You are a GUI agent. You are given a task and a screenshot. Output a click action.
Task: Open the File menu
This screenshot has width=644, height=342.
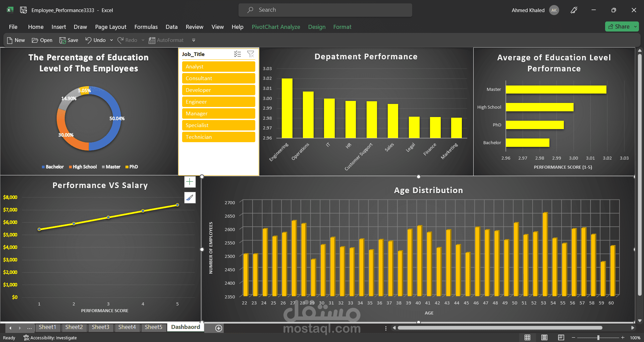pos(13,27)
